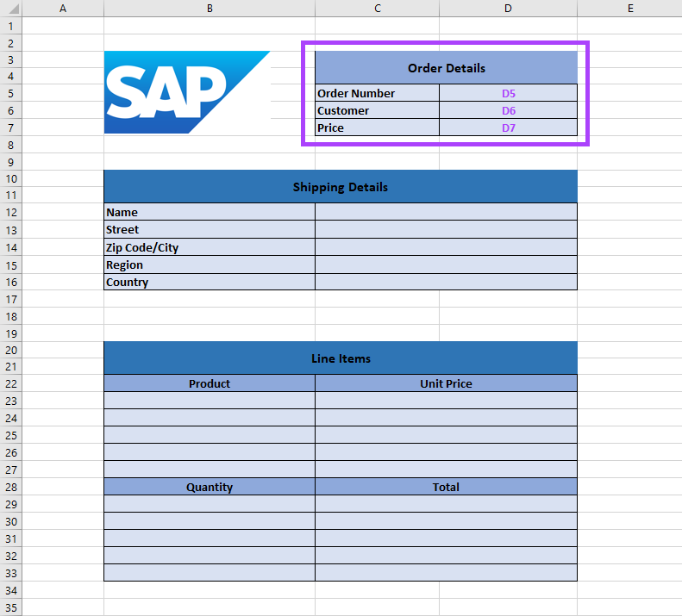The width and height of the screenshot is (682, 616).
Task: Select the Unit Price heading cell
Action: [447, 383]
